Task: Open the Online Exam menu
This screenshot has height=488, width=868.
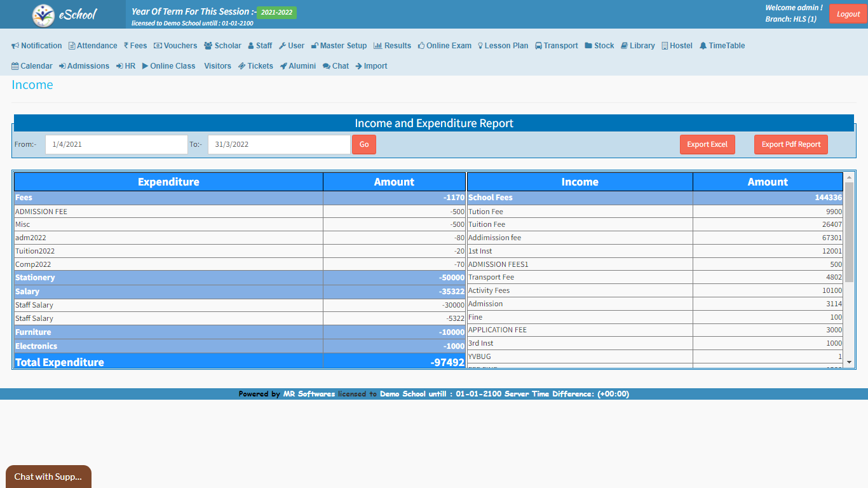Action: point(445,46)
